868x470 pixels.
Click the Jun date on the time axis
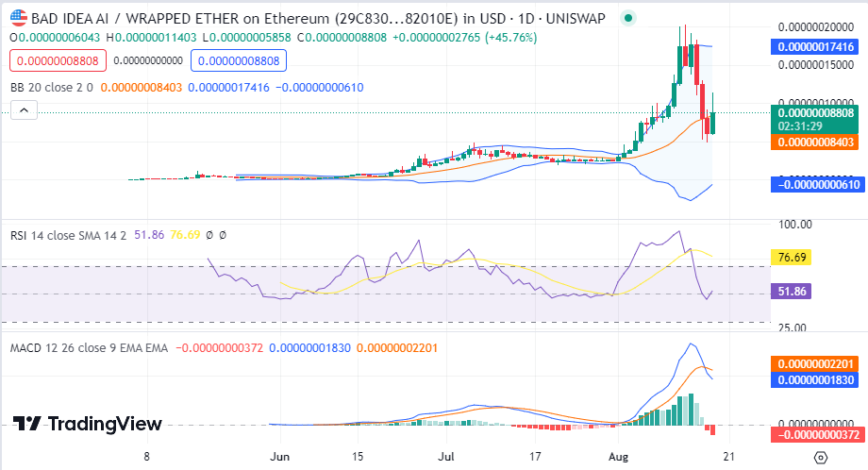279,457
